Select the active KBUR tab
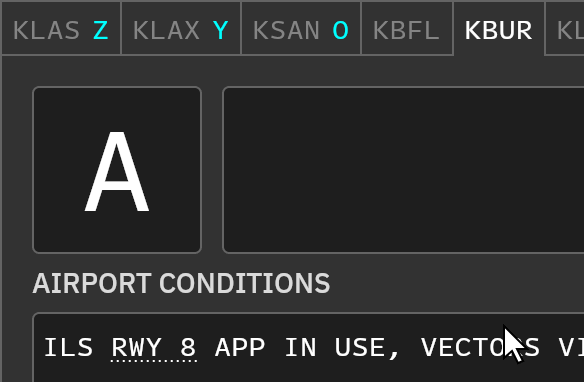Viewport: 584px width, 382px height. (499, 29)
